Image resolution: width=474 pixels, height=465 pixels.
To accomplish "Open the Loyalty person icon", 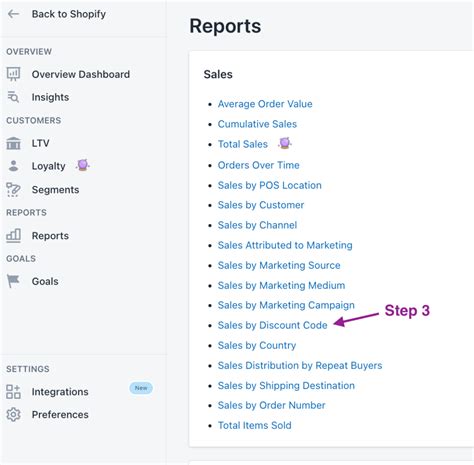I will tap(13, 166).
